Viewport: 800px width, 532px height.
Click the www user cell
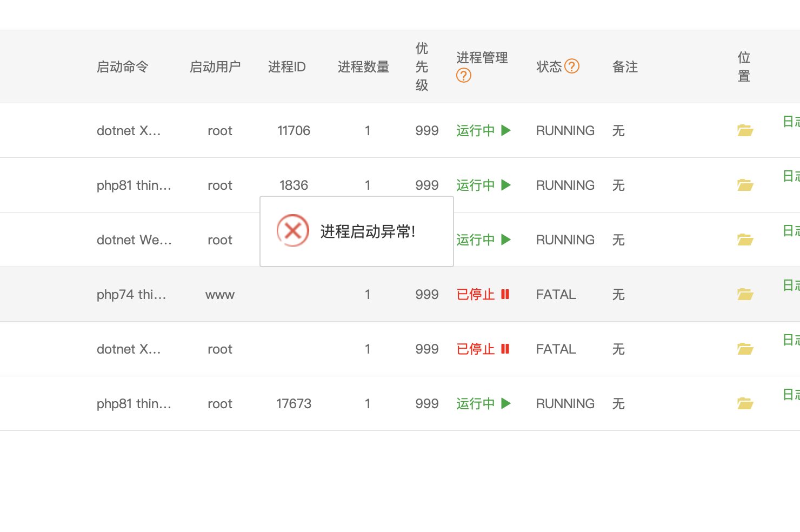(220, 295)
